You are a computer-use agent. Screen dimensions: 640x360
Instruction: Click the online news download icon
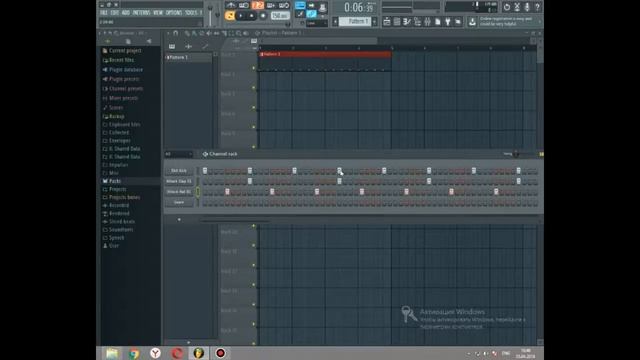(x=472, y=22)
